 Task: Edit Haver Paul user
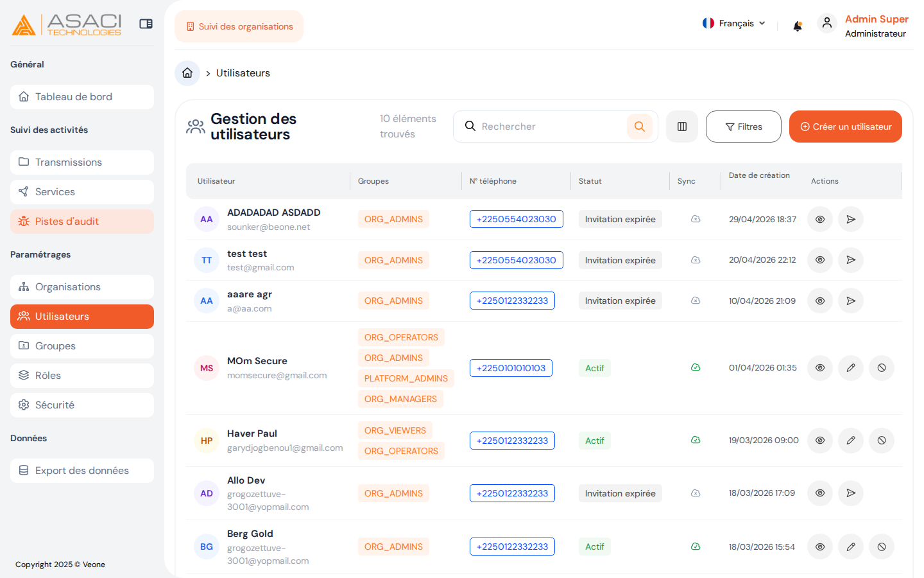851,441
